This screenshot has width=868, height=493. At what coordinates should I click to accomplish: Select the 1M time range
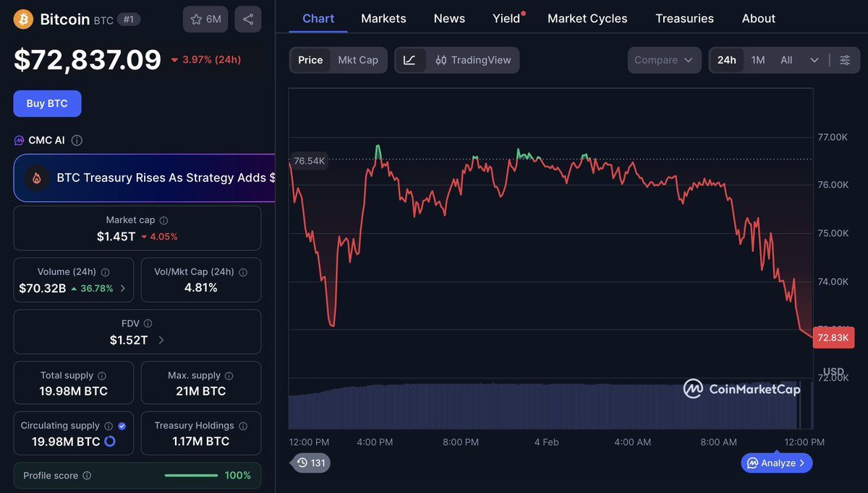758,60
